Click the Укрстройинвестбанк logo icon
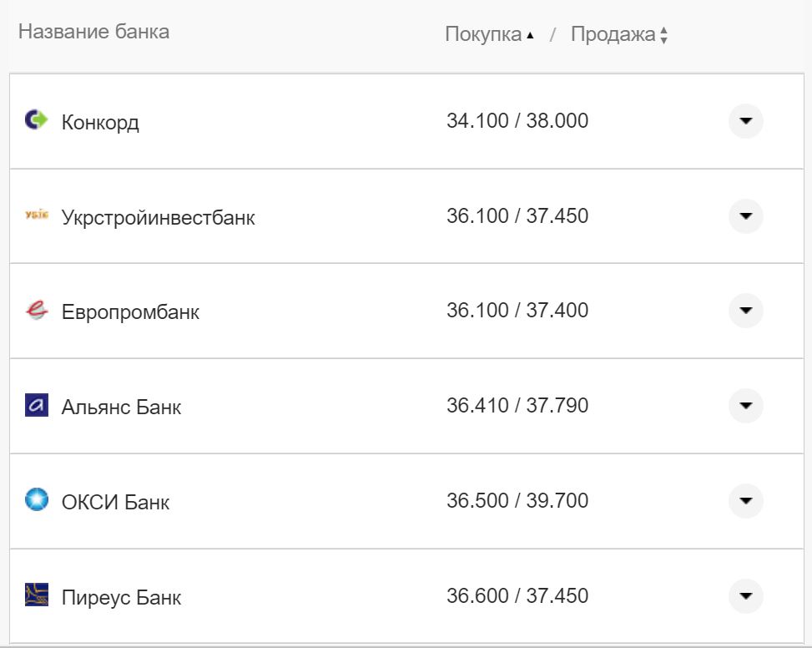Viewport: 812px width, 648px height. coord(37,215)
